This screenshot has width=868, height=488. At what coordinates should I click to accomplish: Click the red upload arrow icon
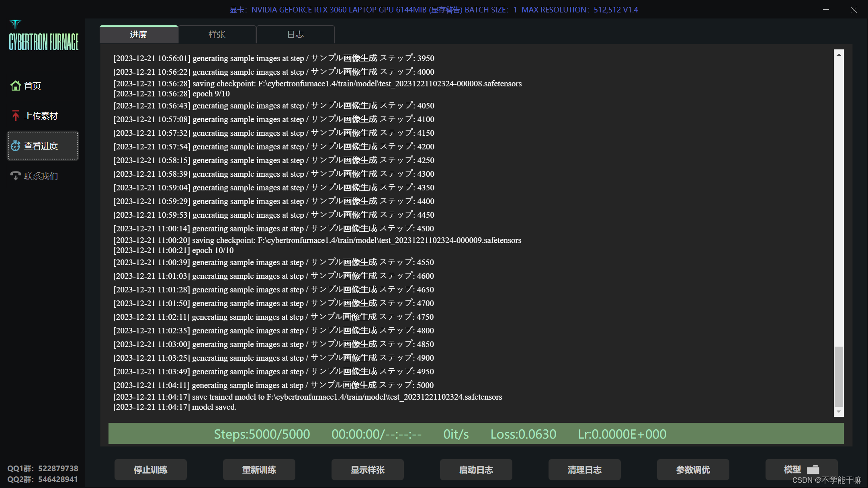tap(16, 116)
